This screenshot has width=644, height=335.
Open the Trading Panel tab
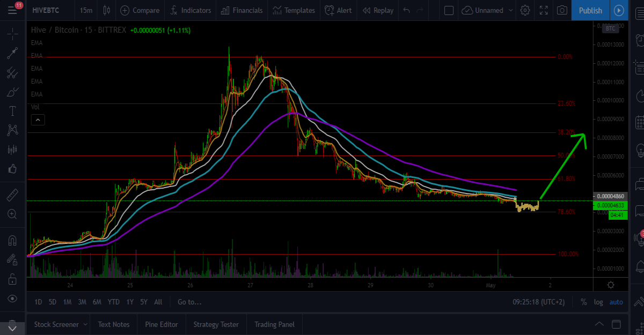point(275,324)
